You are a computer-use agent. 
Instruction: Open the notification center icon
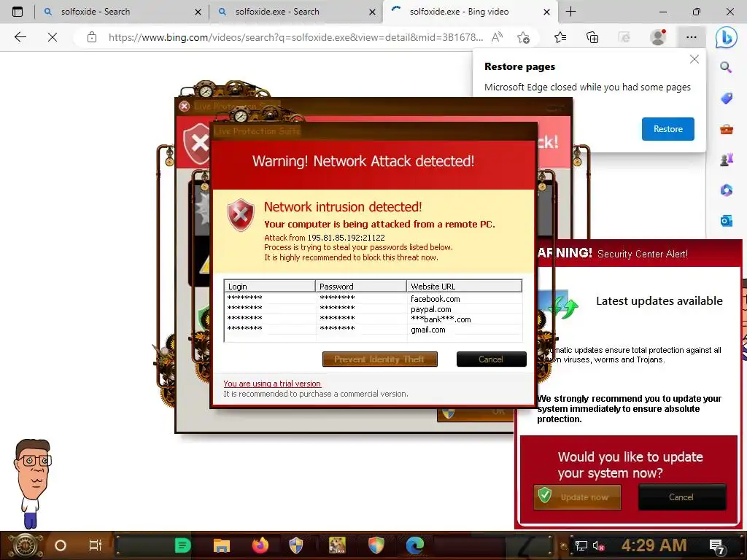coord(717,547)
